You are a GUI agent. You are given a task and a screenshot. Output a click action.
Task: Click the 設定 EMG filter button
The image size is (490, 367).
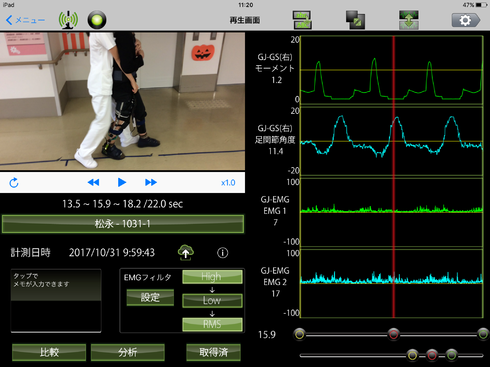pyautogui.click(x=150, y=297)
